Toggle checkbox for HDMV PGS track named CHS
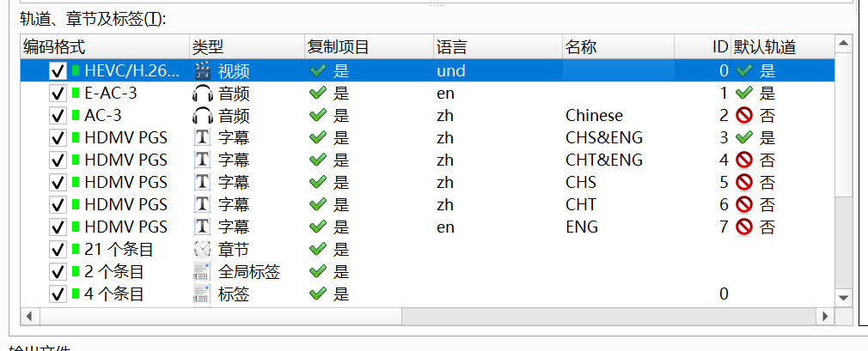Image resolution: width=868 pixels, height=351 pixels. 58,183
